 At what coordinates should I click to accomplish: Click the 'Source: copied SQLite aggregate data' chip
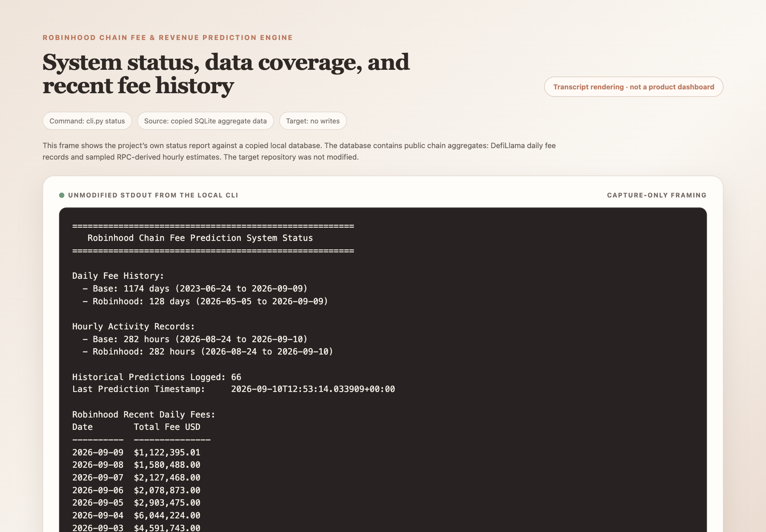point(206,121)
